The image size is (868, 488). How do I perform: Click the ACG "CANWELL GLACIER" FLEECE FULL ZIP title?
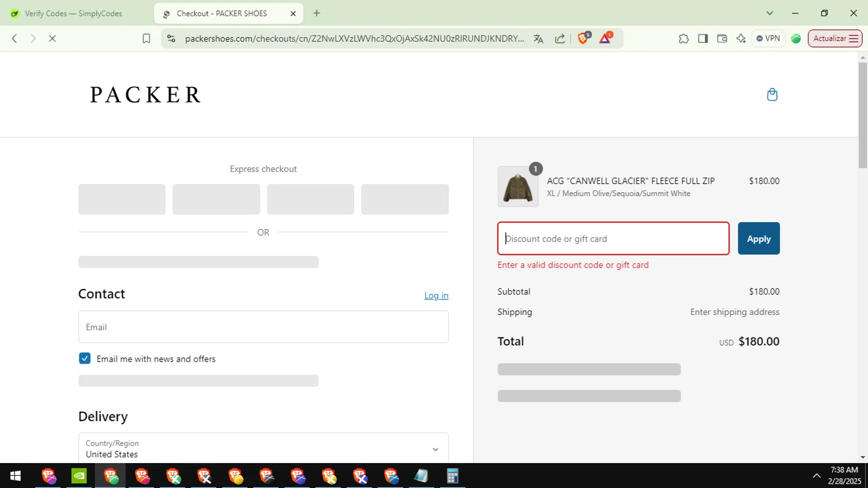click(631, 181)
